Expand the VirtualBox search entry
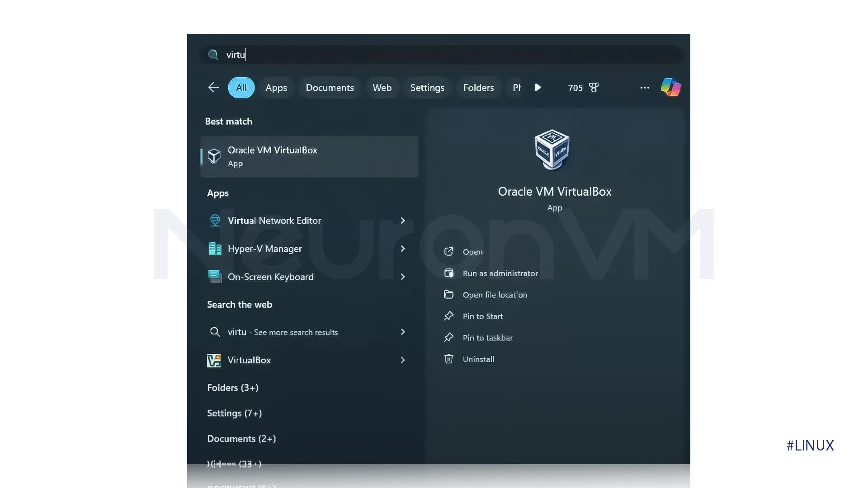 (x=403, y=360)
